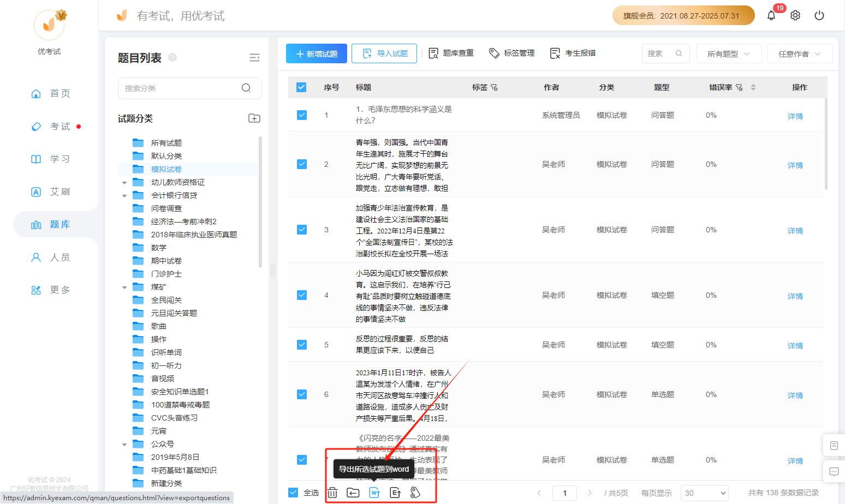Export selected questions to Excel
This screenshot has width=845, height=504.
click(x=395, y=493)
